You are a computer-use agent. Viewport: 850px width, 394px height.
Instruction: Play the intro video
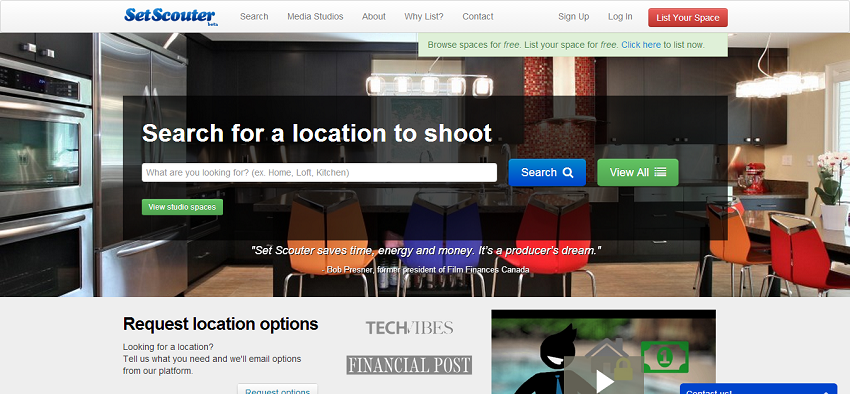coord(604,381)
